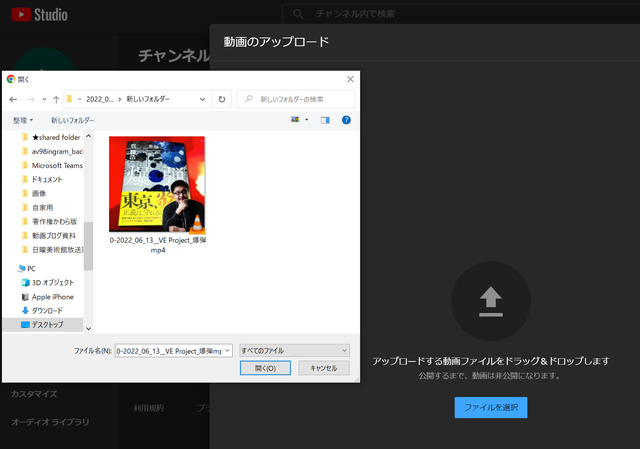Select 動画ブログ資料 folder in tree
Image resolution: width=640 pixels, height=449 pixels.
(x=49, y=236)
